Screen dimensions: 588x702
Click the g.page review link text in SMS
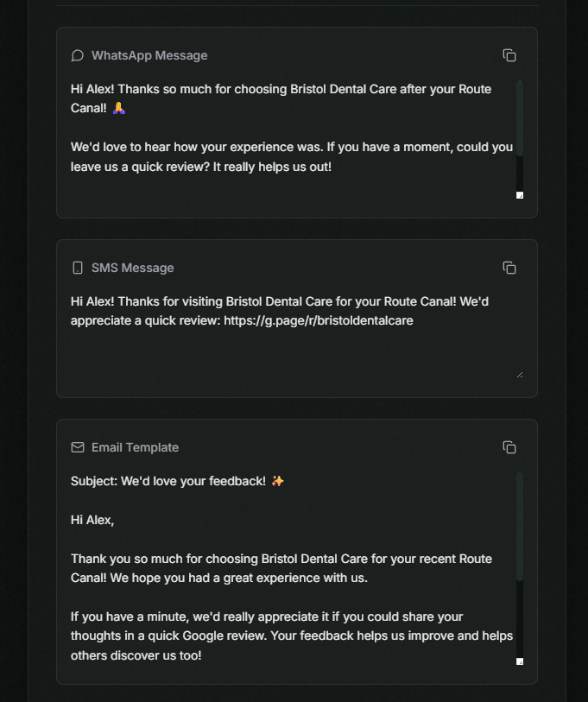[x=319, y=320]
